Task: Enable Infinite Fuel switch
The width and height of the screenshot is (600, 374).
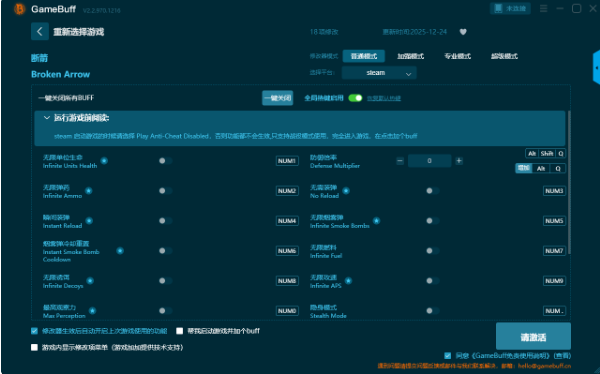Action: click(x=432, y=251)
